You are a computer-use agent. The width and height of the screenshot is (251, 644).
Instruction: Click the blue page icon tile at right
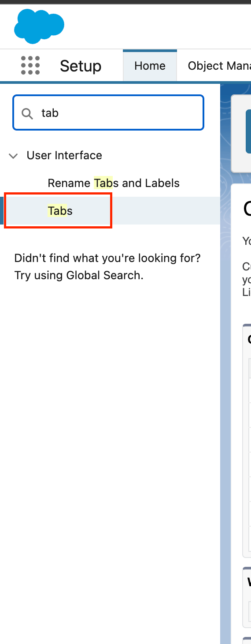click(248, 131)
